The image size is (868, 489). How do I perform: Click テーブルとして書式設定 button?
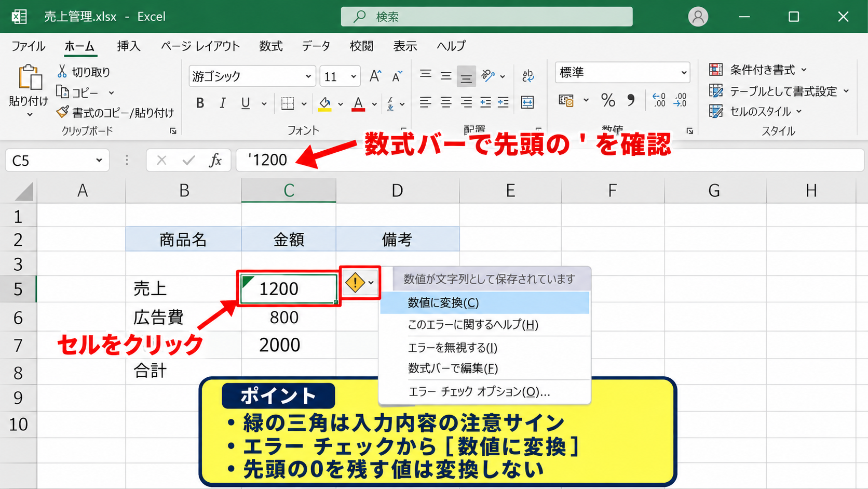point(779,91)
